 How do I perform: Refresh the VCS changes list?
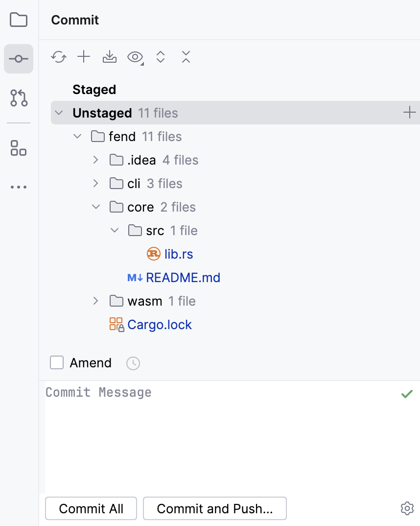59,57
